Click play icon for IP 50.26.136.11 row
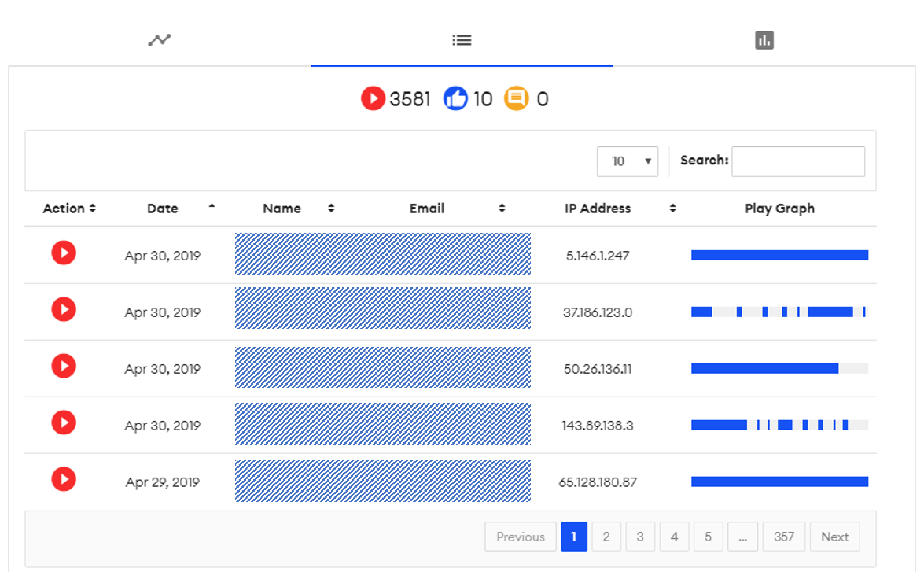Screen dimensions: 924x572 point(64,367)
